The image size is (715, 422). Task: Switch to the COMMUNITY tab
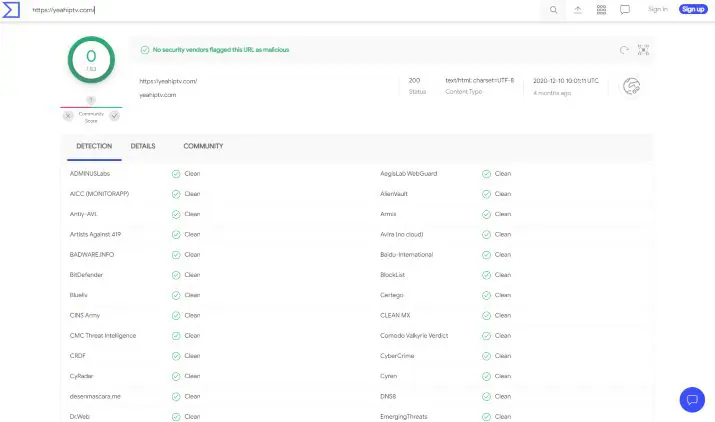(203, 146)
